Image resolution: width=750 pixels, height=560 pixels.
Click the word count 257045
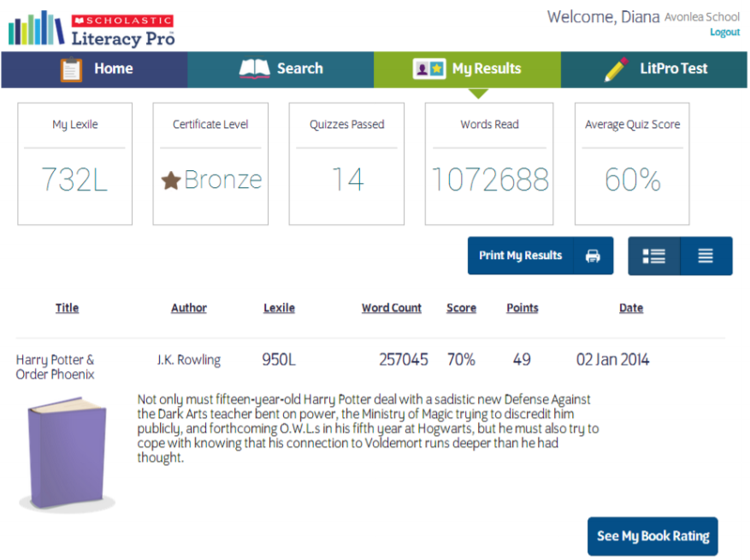tap(404, 360)
